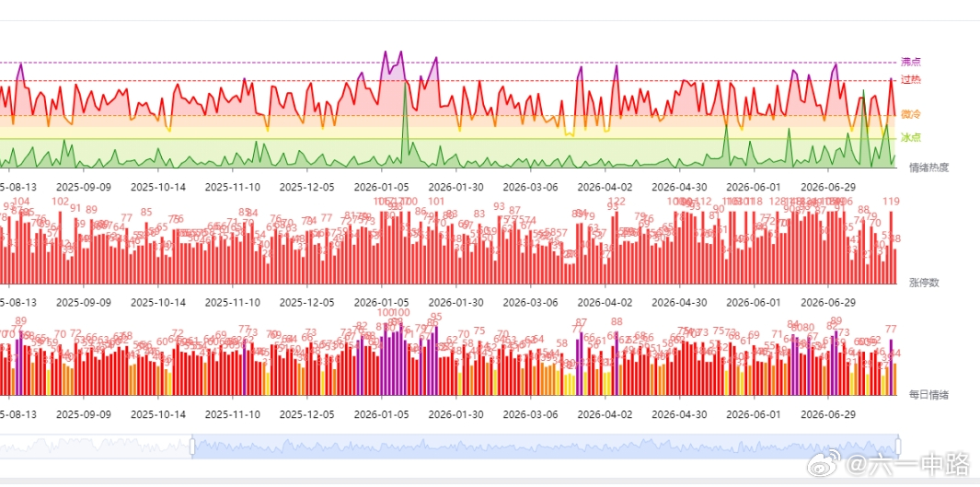Click the 每日情绪 series label
The image size is (980, 487).
pyautogui.click(x=928, y=394)
